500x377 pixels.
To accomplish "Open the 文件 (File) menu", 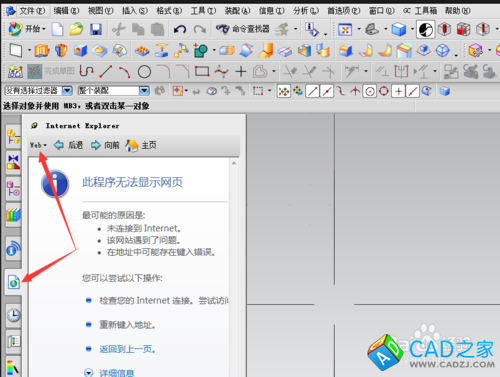I will (x=32, y=11).
